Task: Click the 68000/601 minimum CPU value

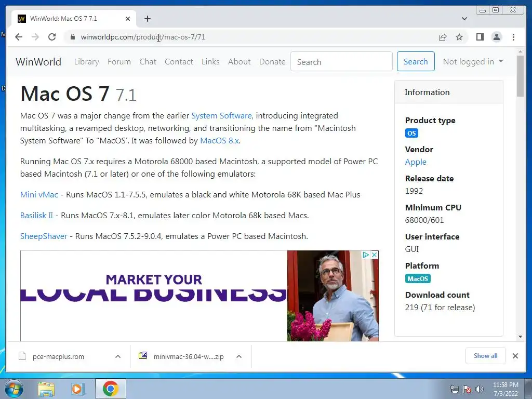Action: tap(424, 220)
